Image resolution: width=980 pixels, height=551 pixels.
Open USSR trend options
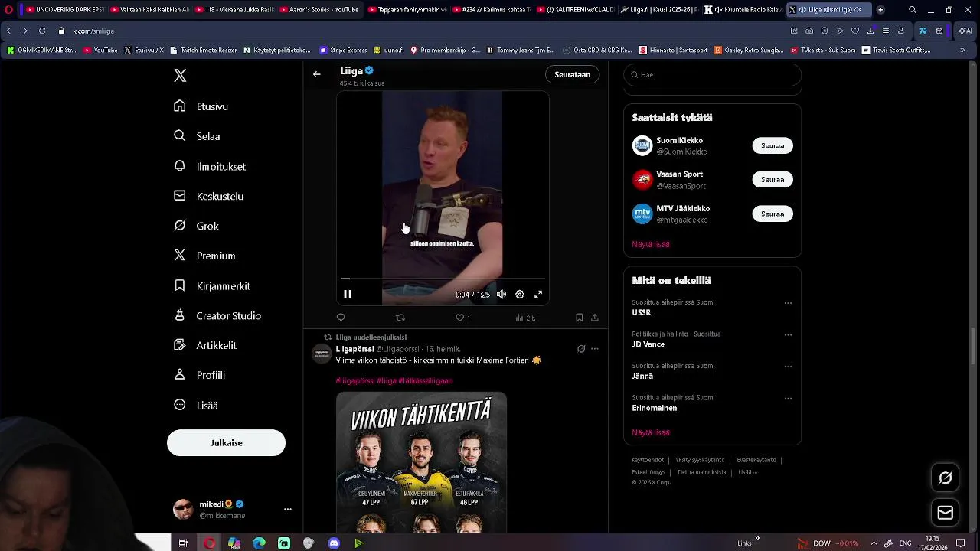point(788,303)
